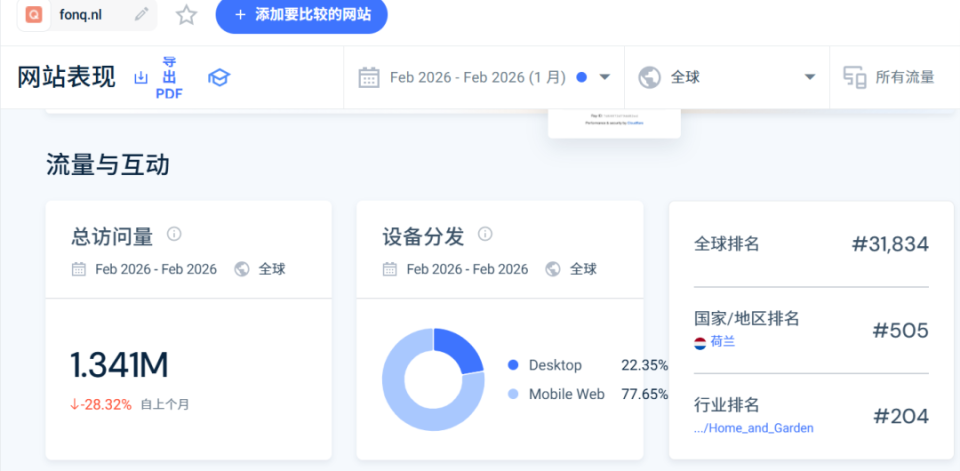The height and width of the screenshot is (471, 960).
Task: Click 导出 PDF link
Action: (169, 78)
